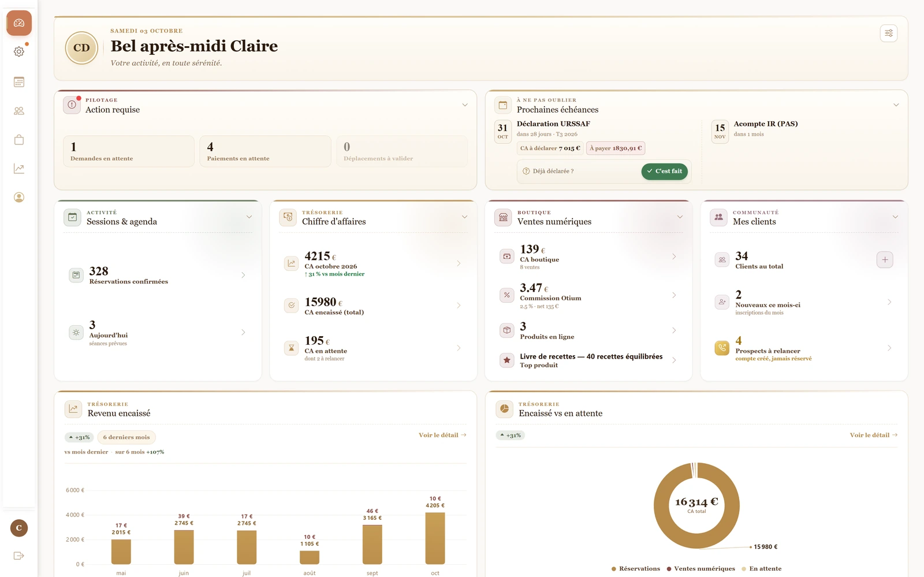
Task: Open the profile icon in sidebar
Action: (x=19, y=198)
